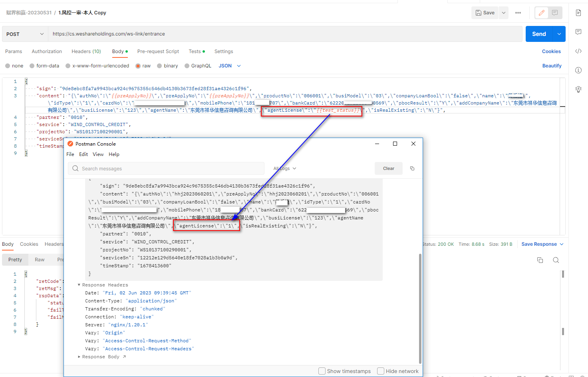Open the Tests tab
Image resolution: width=588 pixels, height=377 pixels.
(197, 51)
